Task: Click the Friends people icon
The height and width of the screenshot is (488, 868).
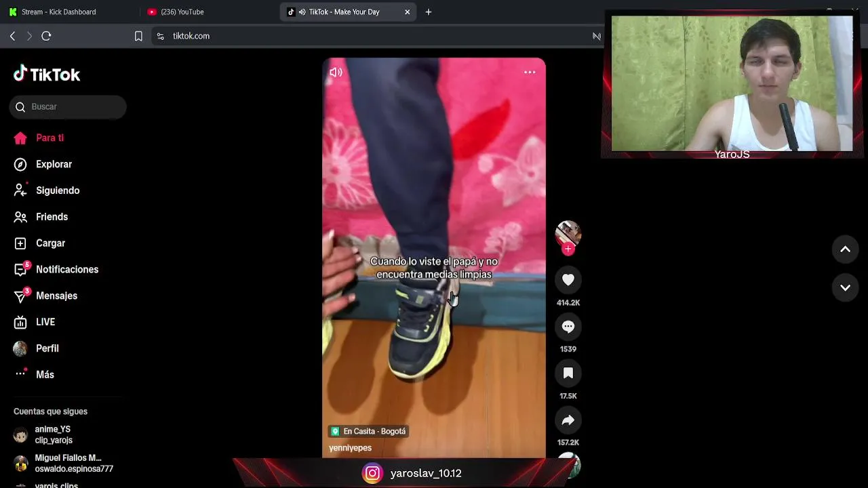Action: pos(20,217)
